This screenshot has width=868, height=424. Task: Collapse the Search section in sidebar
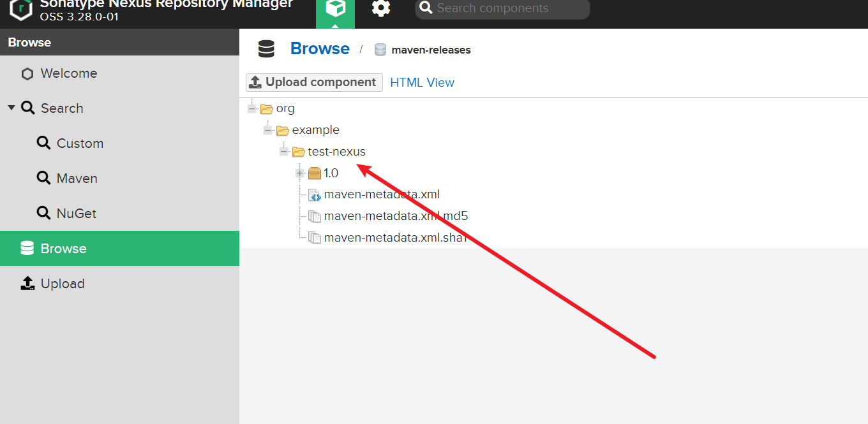coord(11,108)
